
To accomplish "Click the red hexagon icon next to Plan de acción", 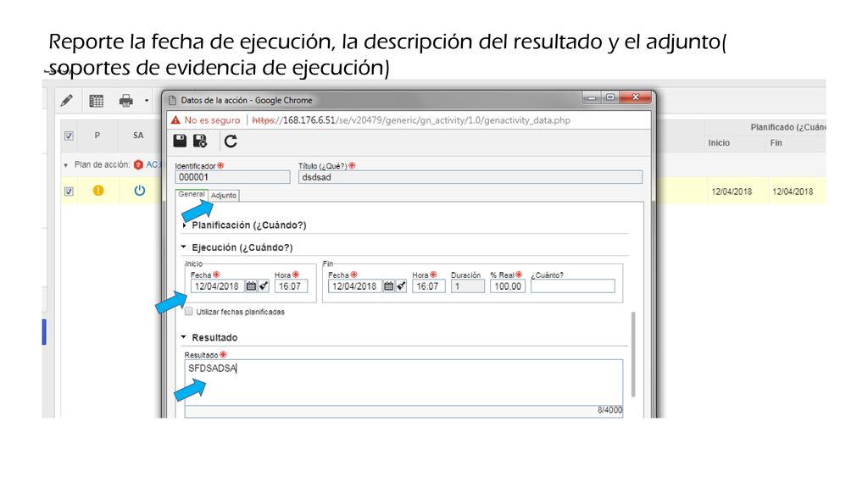I will (138, 164).
